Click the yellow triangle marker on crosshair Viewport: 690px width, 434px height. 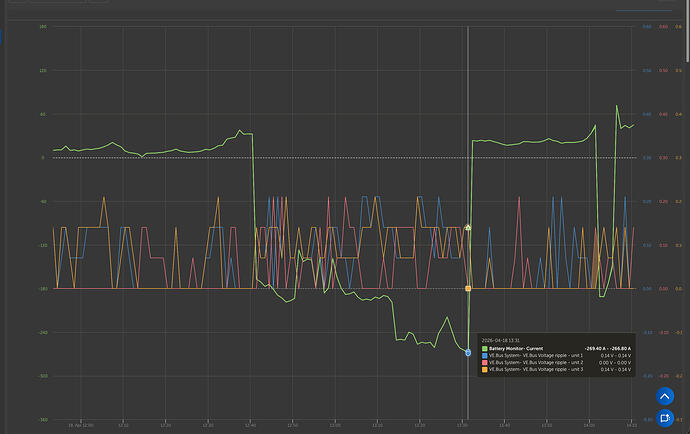[x=468, y=228]
